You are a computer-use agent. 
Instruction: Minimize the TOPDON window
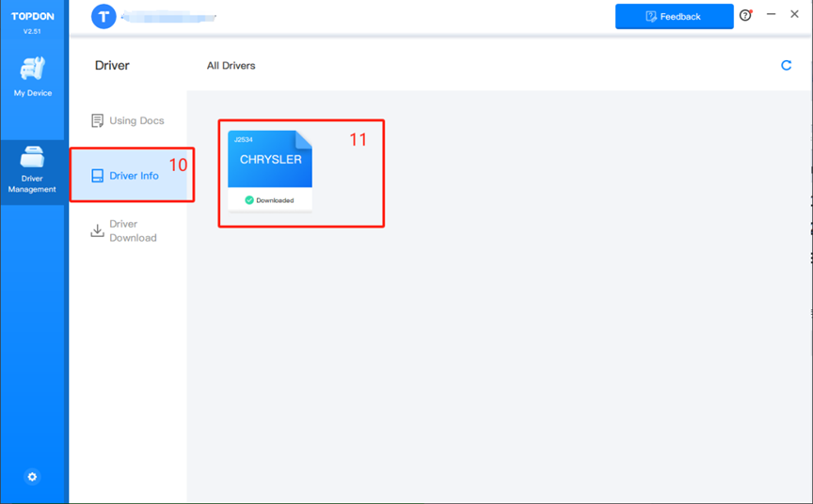coord(771,14)
